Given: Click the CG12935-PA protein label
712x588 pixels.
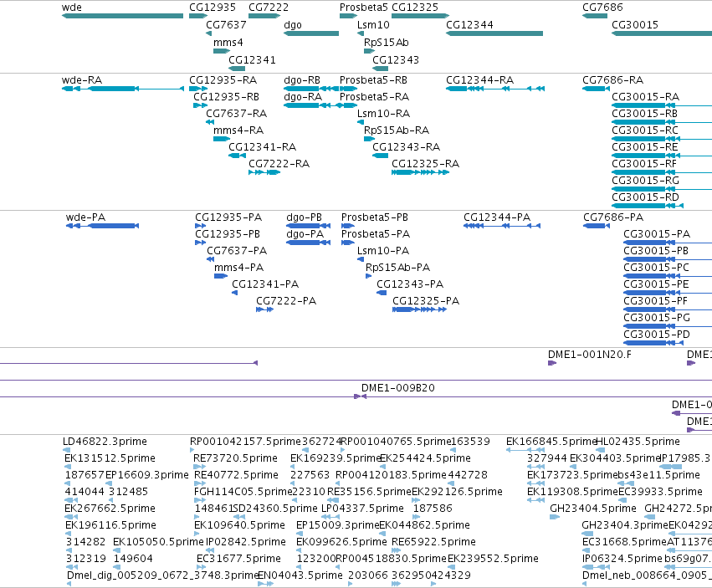Looking at the screenshot, I should pyautogui.click(x=228, y=217).
